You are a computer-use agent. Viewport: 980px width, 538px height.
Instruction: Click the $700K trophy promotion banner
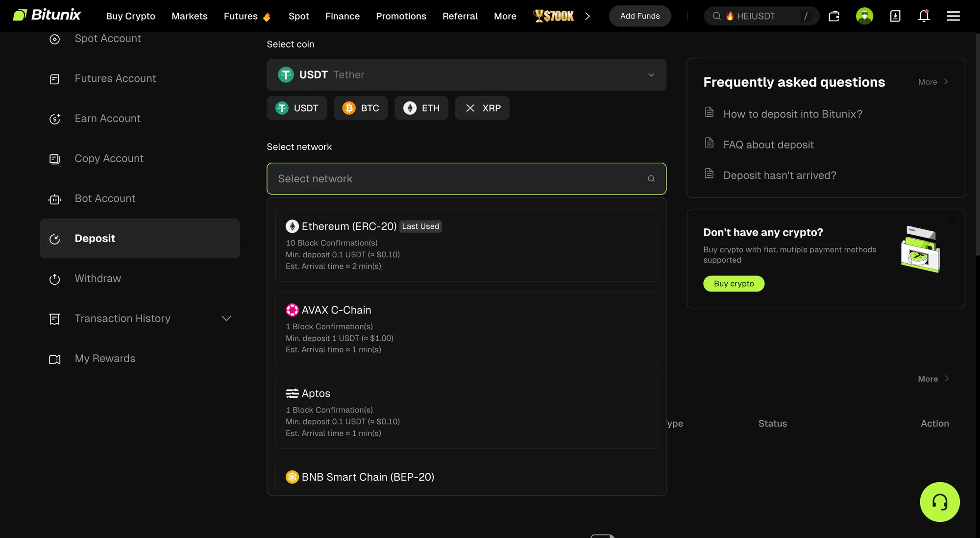click(554, 16)
